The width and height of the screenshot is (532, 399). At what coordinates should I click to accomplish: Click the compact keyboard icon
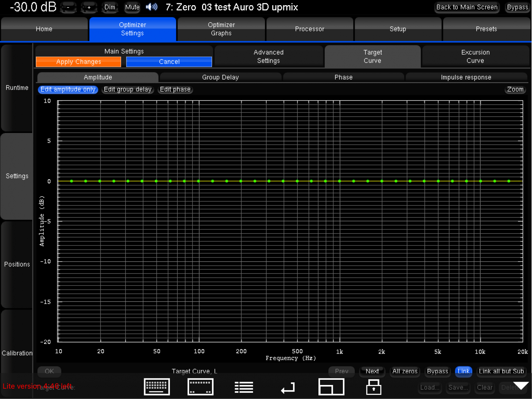tap(200, 387)
